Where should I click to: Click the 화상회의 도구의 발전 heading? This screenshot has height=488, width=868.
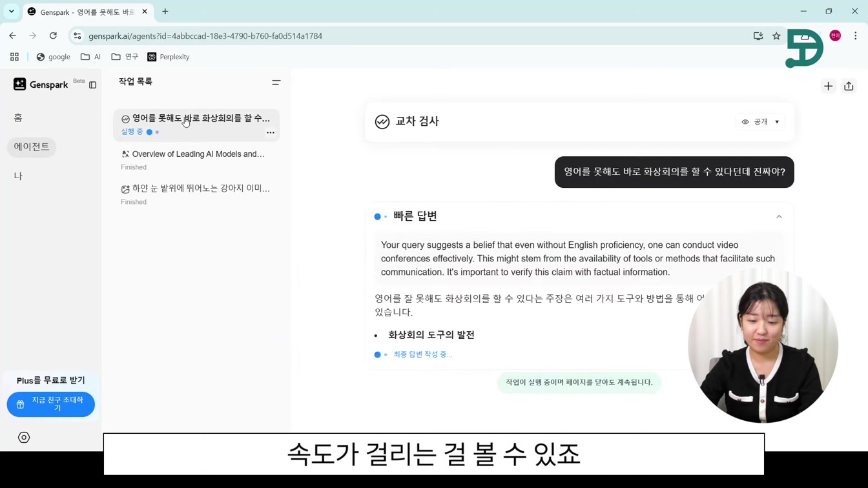pos(431,335)
